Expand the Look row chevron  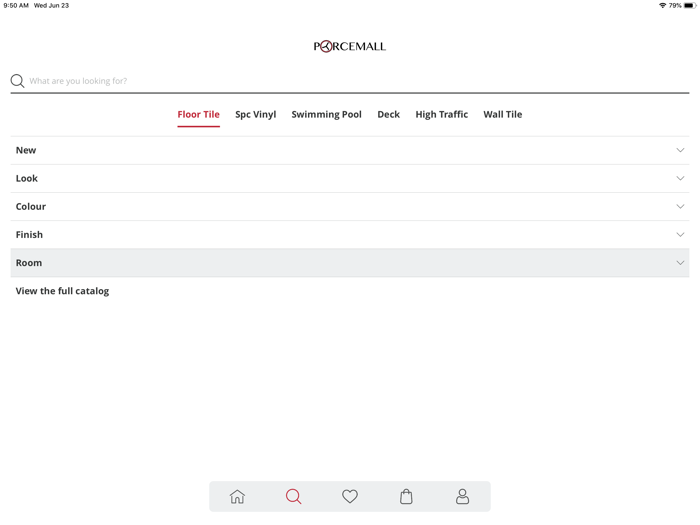click(x=680, y=179)
